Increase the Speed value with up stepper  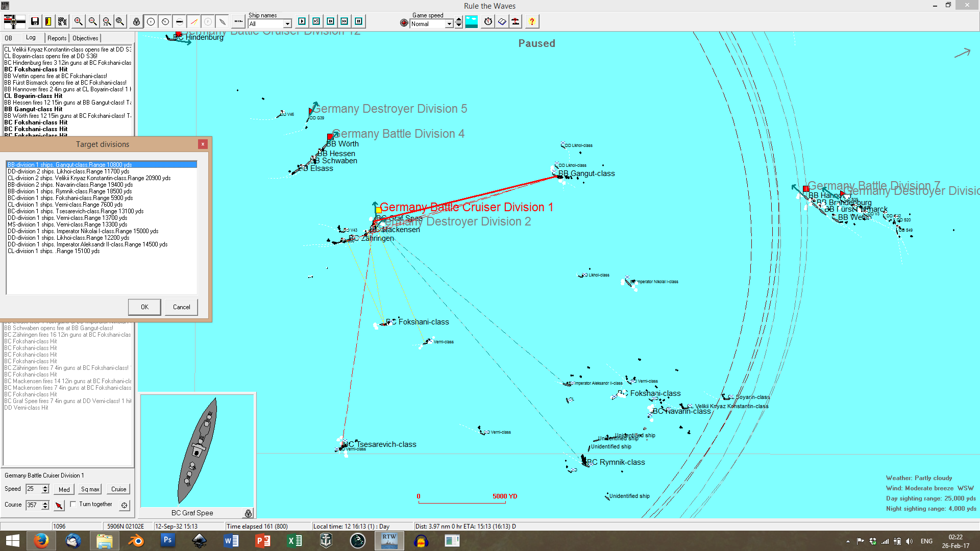pos(45,486)
